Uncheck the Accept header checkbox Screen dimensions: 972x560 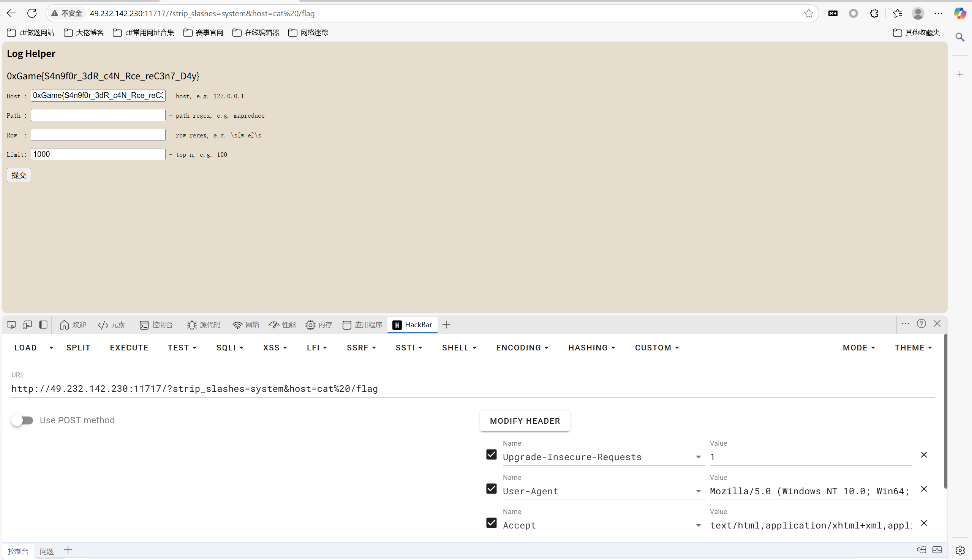click(492, 523)
